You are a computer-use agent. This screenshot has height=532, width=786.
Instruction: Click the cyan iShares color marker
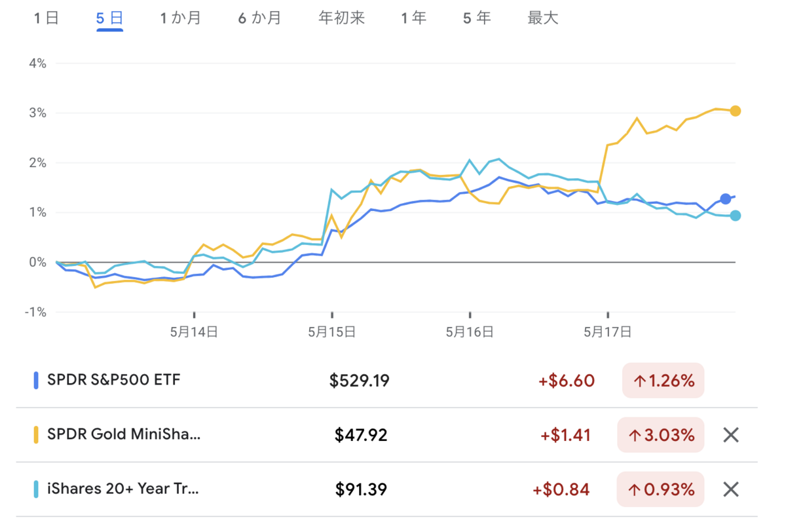pos(36,489)
